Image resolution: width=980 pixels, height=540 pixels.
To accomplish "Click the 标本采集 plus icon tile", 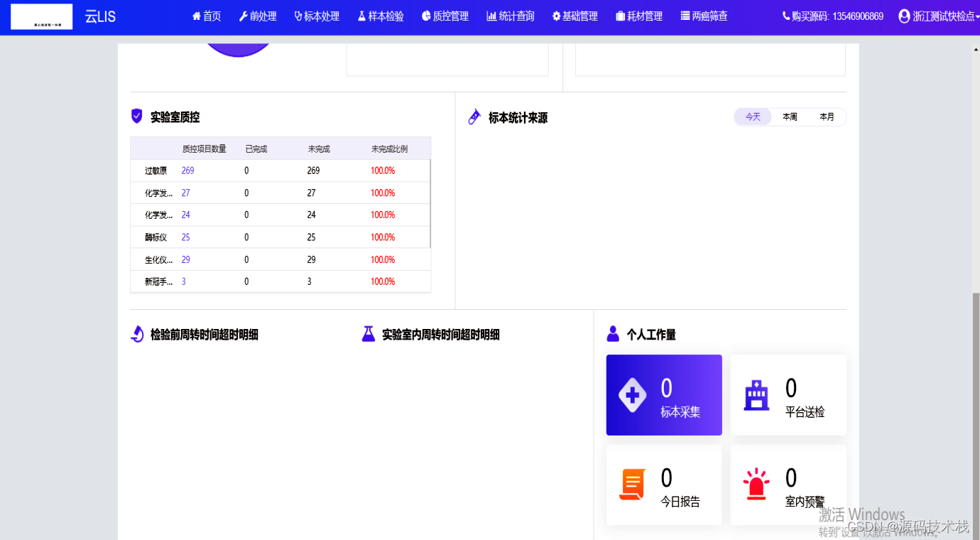I will click(632, 394).
